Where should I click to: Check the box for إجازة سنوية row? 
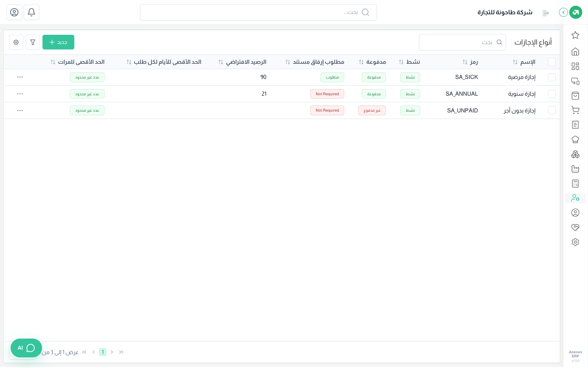552,94
